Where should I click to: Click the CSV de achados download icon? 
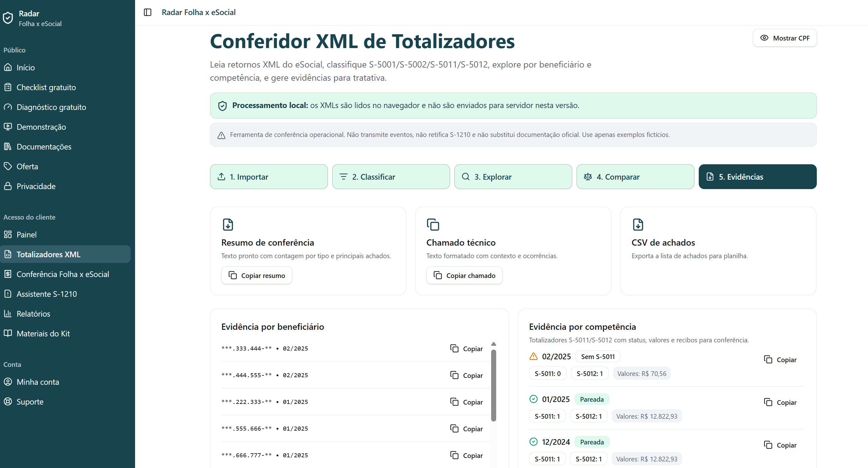point(638,225)
